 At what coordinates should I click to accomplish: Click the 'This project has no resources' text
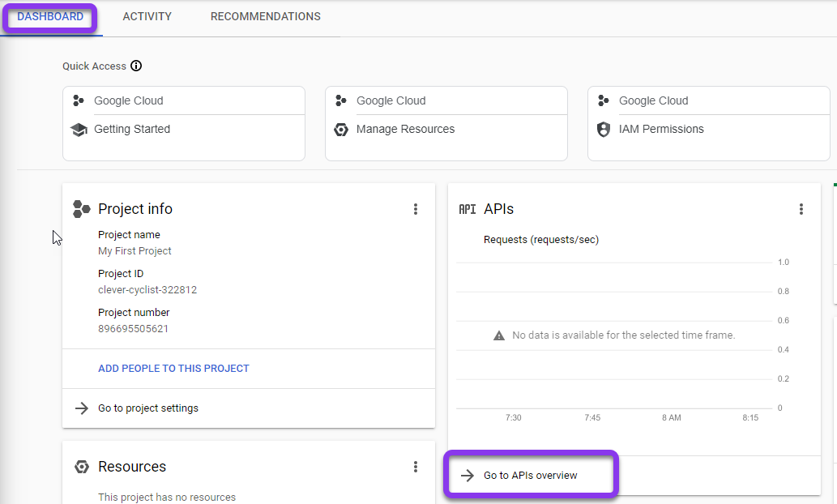click(167, 497)
